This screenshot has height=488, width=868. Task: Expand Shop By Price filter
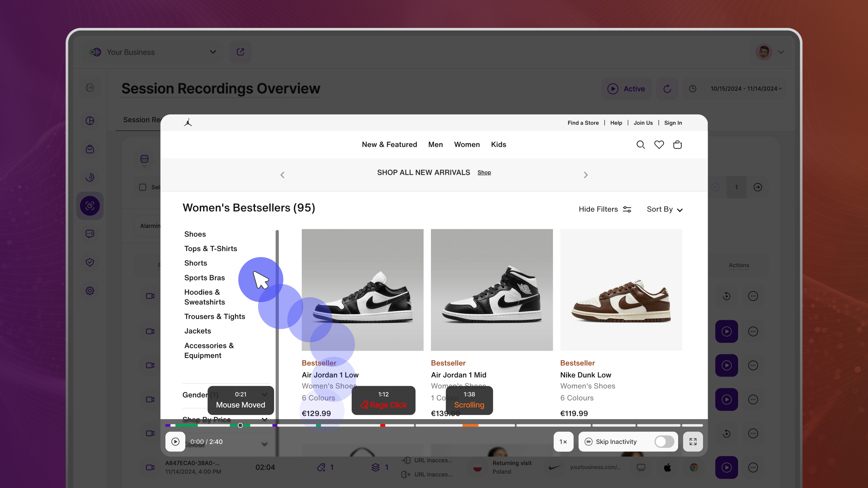click(225, 419)
